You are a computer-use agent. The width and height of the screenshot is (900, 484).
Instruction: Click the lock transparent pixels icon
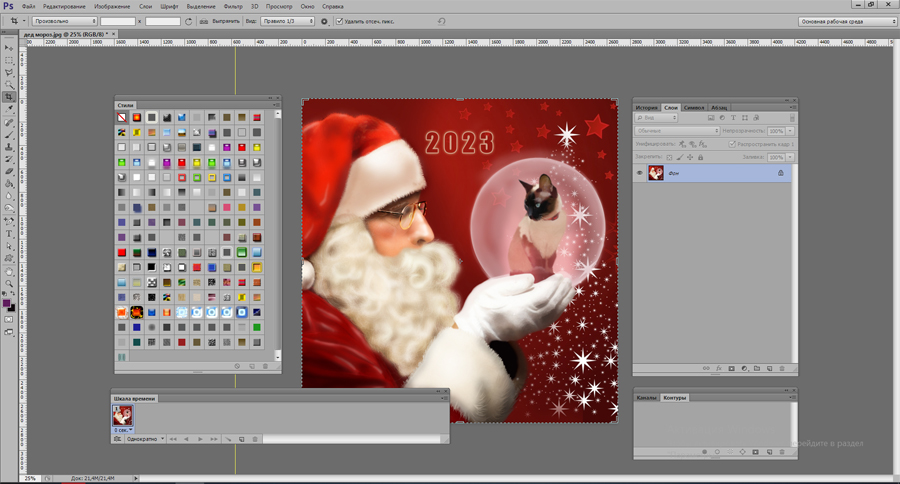(670, 156)
